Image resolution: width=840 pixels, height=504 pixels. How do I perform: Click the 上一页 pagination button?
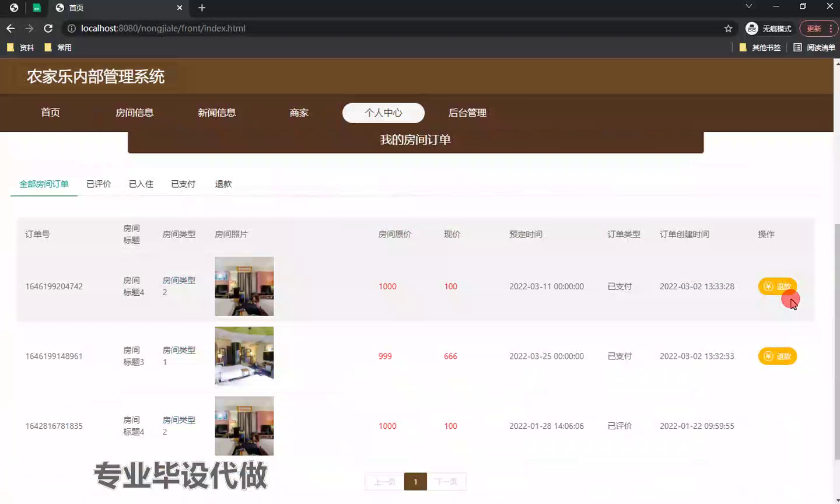384,481
